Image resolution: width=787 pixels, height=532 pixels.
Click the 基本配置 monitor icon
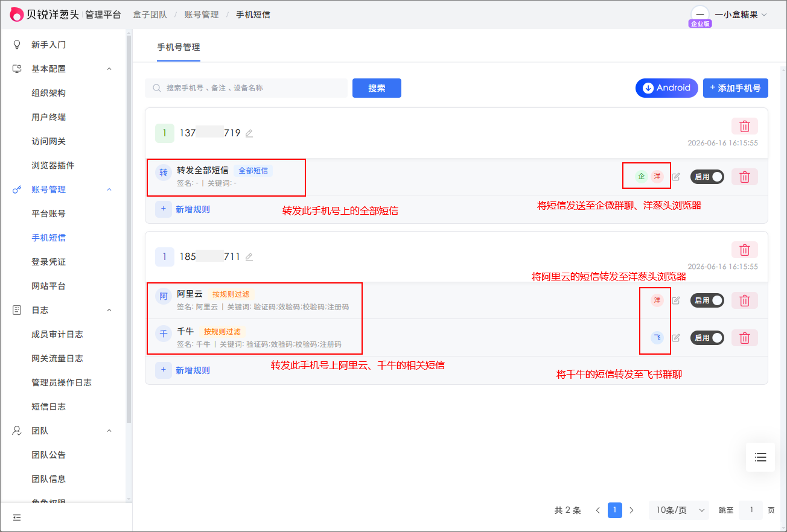click(17, 69)
